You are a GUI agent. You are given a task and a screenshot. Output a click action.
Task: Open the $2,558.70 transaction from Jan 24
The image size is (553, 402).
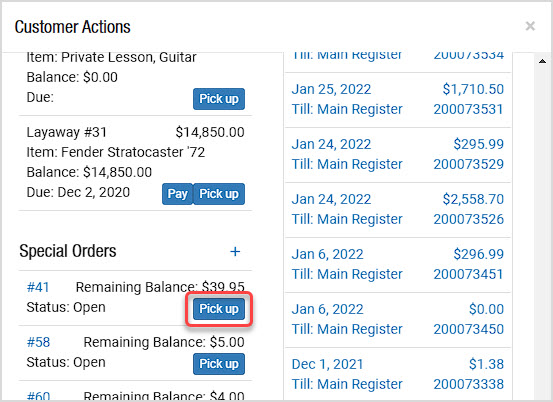click(x=398, y=209)
